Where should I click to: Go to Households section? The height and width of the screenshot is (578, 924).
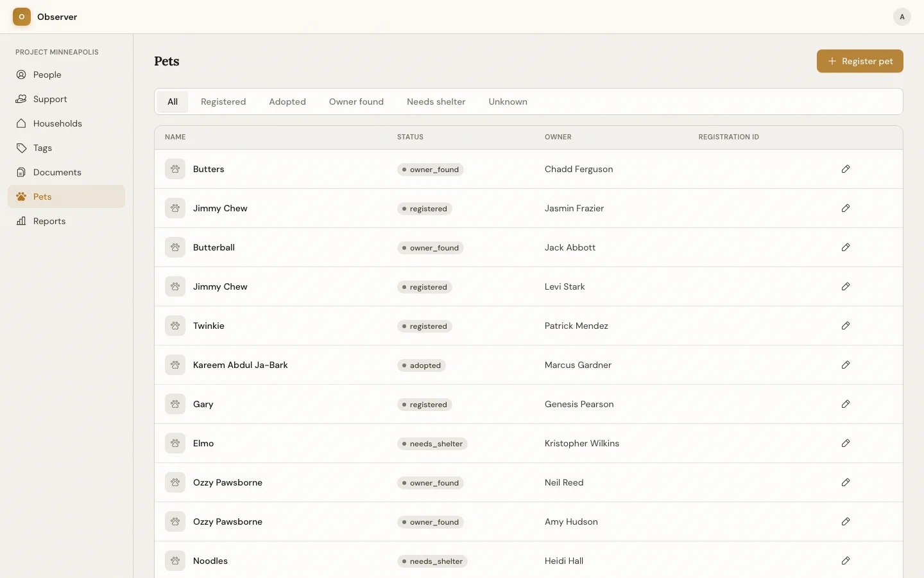pyautogui.click(x=58, y=123)
